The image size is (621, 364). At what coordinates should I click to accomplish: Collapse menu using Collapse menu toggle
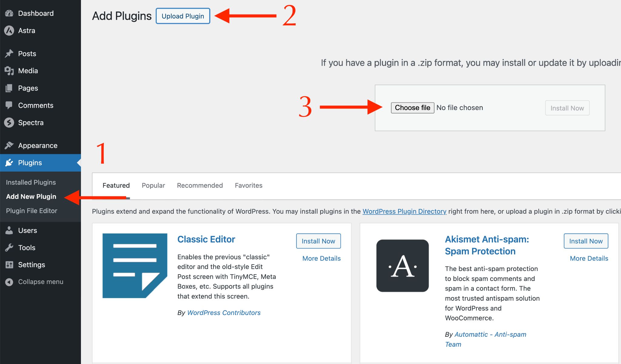tap(34, 281)
